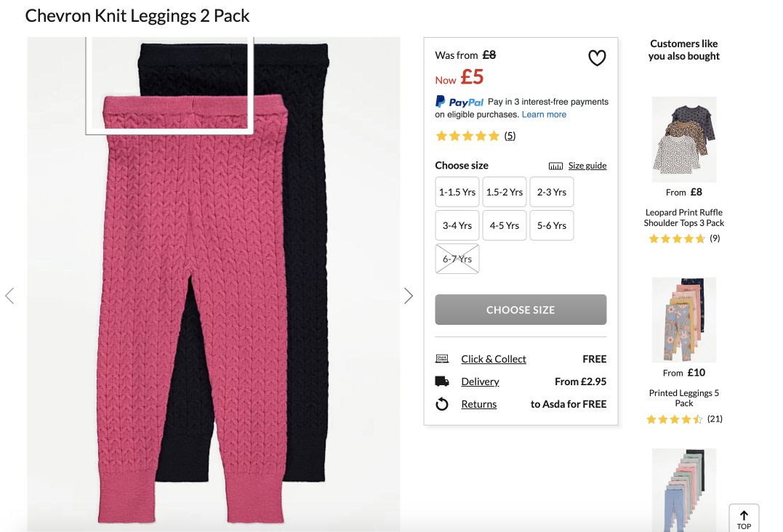Select size 1-1.5 Yrs
This screenshot has height=532, width=783.
tap(457, 192)
